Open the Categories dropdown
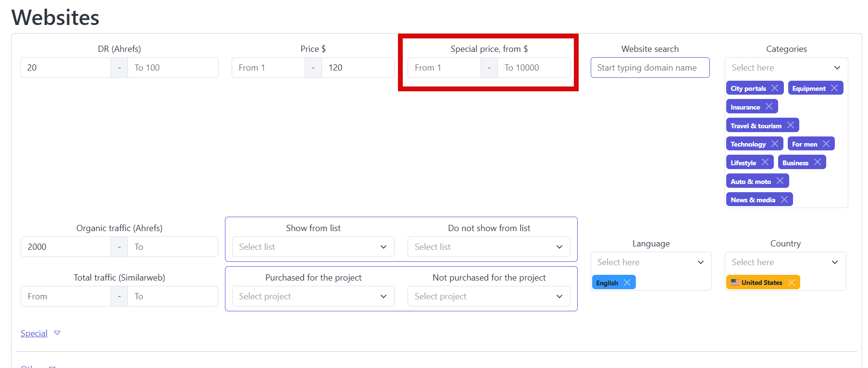The height and width of the screenshot is (368, 868). click(x=786, y=68)
